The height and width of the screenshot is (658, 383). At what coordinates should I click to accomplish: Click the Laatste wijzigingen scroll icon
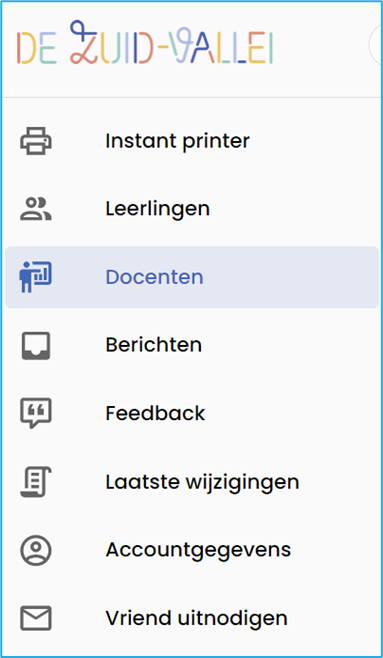[36, 482]
